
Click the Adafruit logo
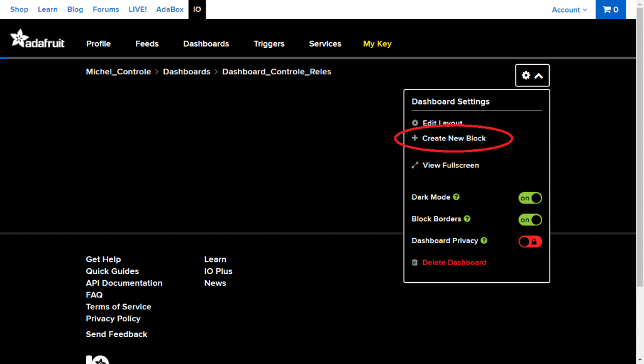point(37,38)
